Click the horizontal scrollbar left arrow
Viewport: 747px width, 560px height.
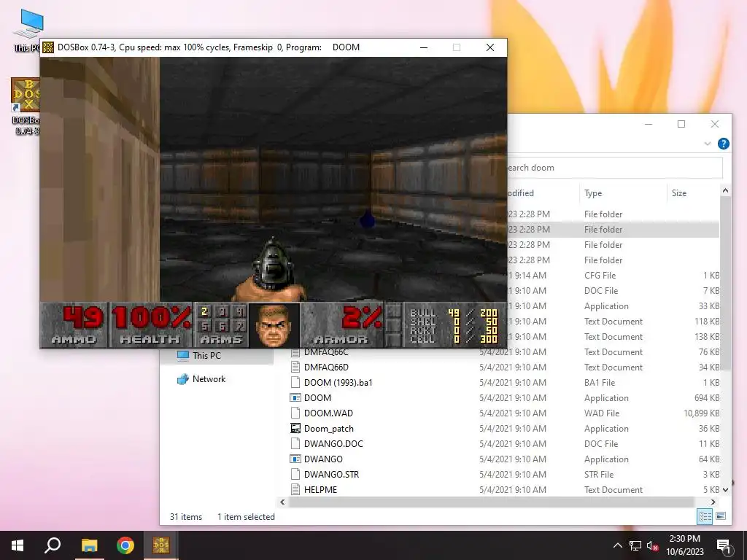282,502
